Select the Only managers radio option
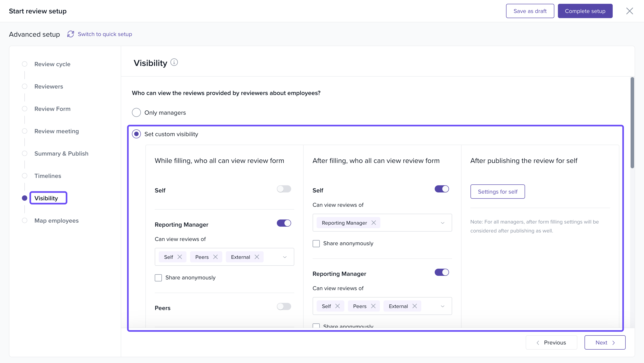This screenshot has width=644, height=363. click(136, 112)
